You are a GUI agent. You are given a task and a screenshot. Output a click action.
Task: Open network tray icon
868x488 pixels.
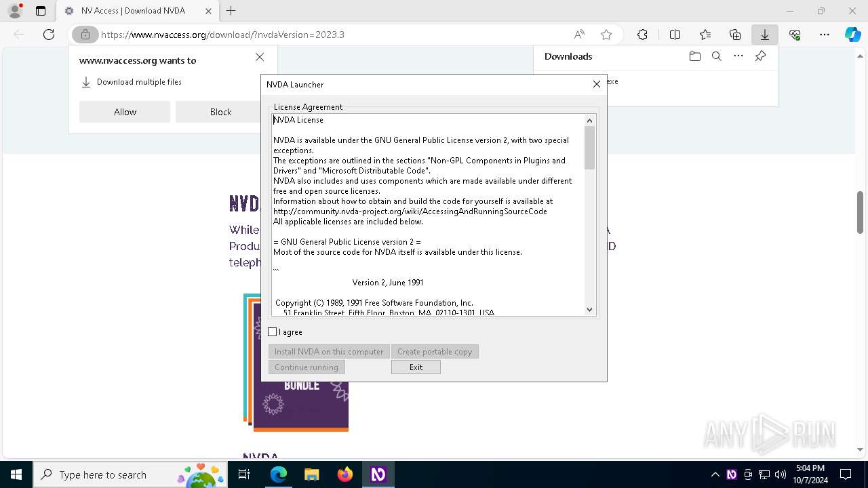tap(764, 474)
